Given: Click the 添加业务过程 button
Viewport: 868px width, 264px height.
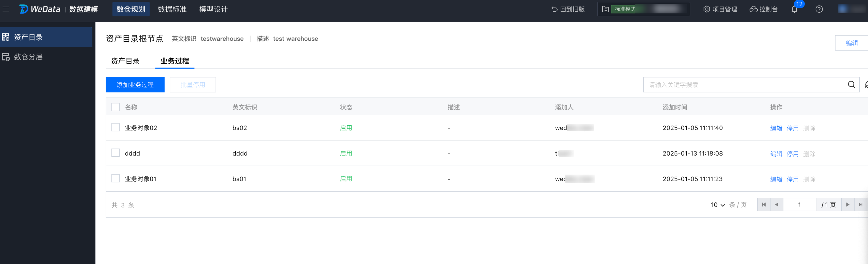Looking at the screenshot, I should pos(135,85).
